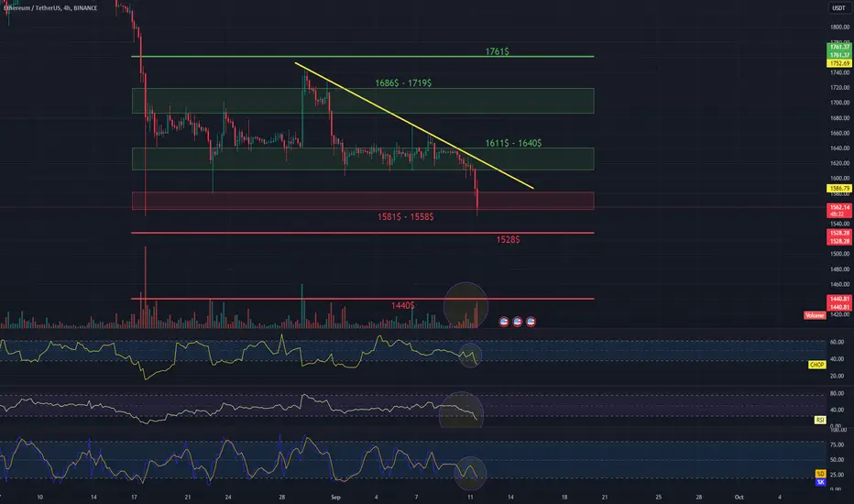Image resolution: width=854 pixels, height=504 pixels.
Task: Open the USDT currency selector
Action: 838,8
